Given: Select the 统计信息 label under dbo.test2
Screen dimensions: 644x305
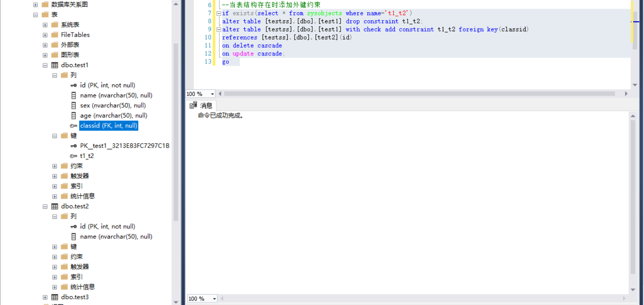Looking at the screenshot, I should [x=82, y=287].
